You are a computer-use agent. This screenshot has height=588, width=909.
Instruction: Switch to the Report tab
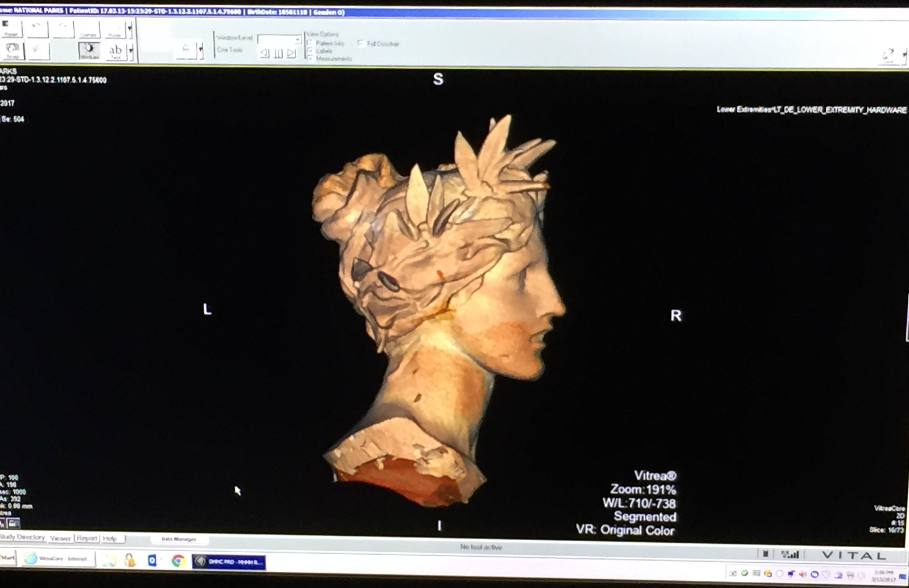click(x=88, y=538)
